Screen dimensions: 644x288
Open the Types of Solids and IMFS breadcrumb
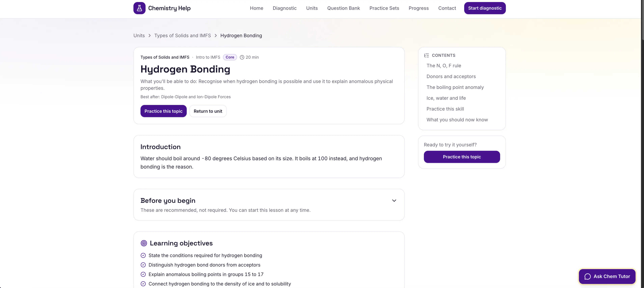tap(183, 35)
